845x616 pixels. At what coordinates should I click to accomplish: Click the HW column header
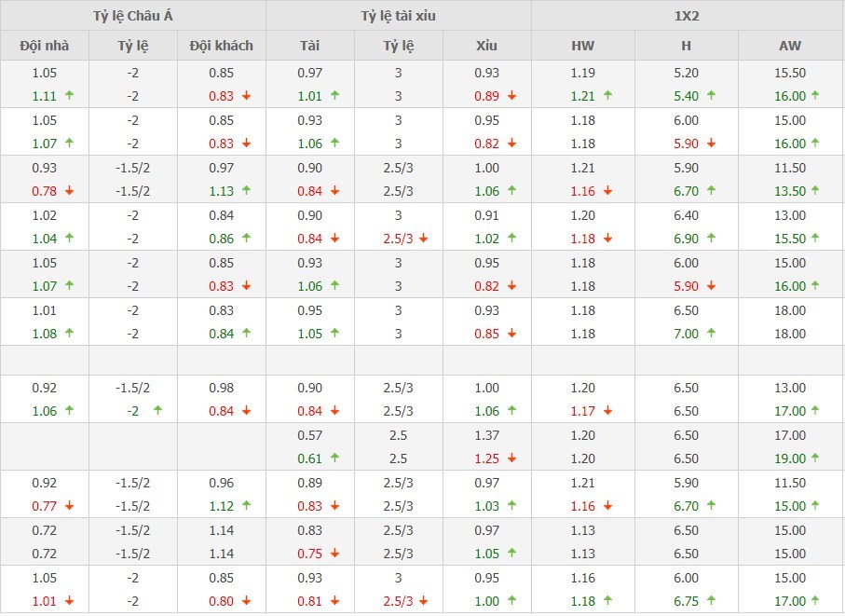583,45
